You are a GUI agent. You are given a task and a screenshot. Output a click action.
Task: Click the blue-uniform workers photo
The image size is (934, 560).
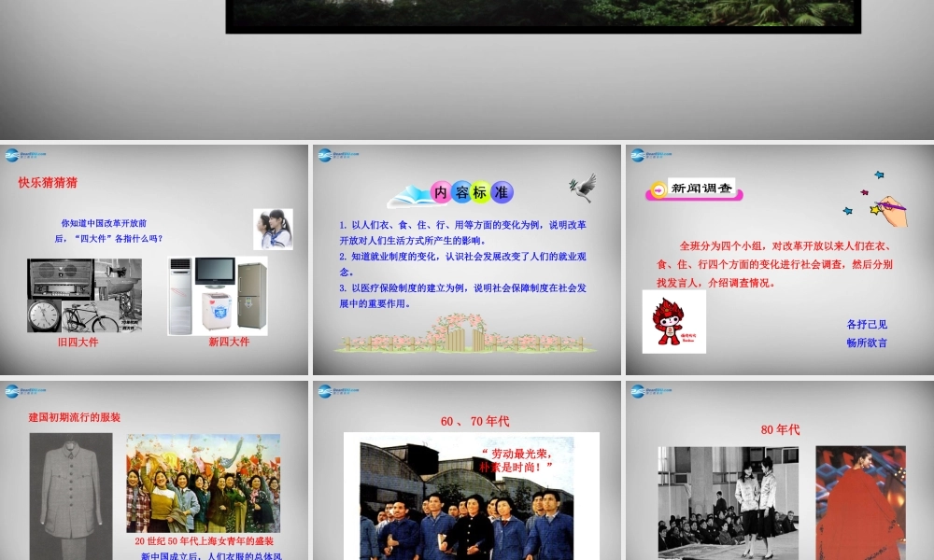(x=467, y=498)
